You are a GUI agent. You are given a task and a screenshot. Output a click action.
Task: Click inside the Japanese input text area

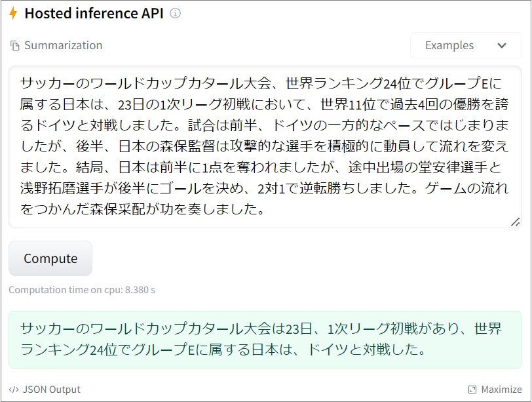tap(265, 147)
